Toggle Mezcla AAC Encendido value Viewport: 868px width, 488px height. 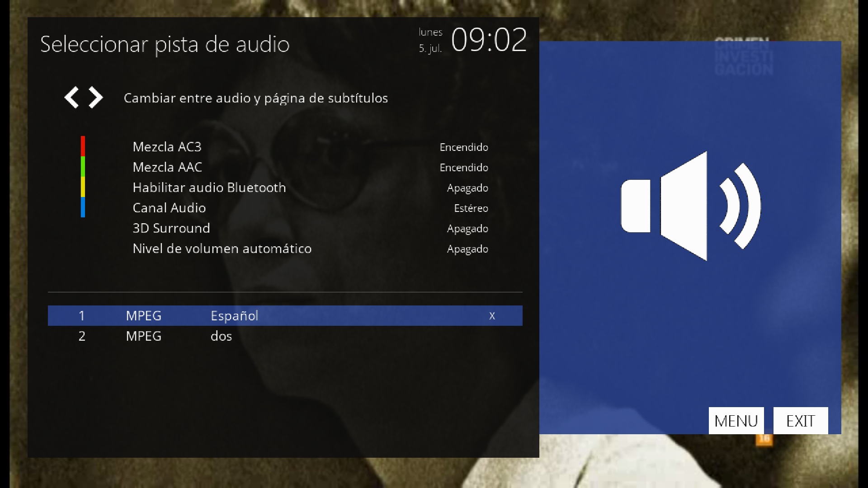point(463,168)
